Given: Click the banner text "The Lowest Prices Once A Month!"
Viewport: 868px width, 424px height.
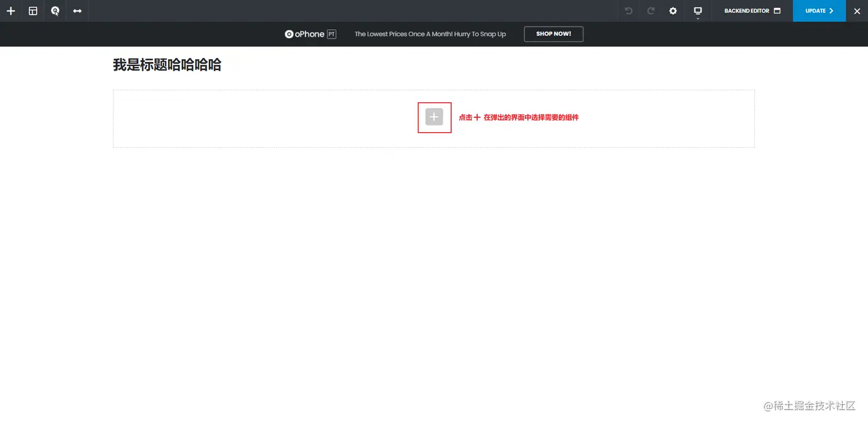Looking at the screenshot, I should click(404, 34).
